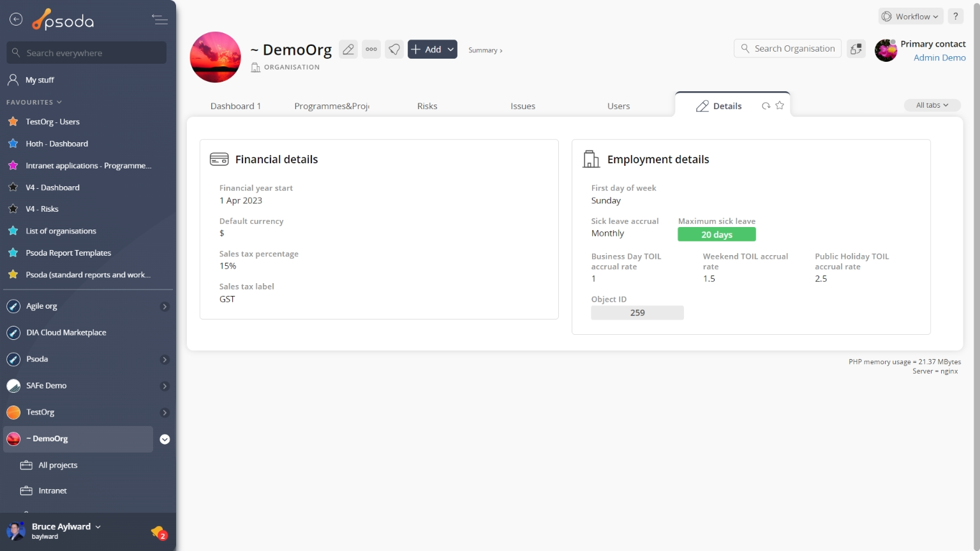Image resolution: width=980 pixels, height=551 pixels.
Task: Click the '15%' sales tax percentage value
Action: (228, 266)
